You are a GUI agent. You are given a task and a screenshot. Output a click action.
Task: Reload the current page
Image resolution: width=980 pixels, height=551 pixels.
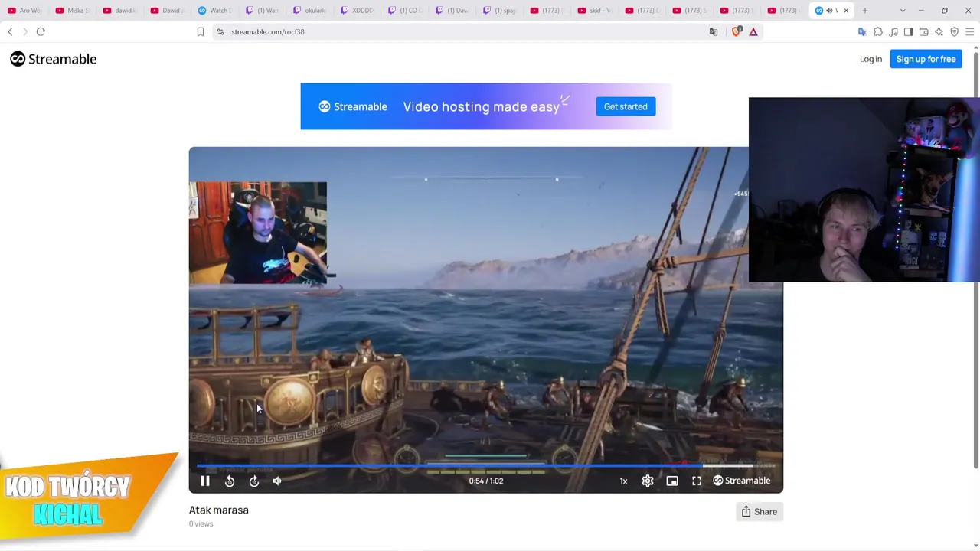(x=41, y=31)
